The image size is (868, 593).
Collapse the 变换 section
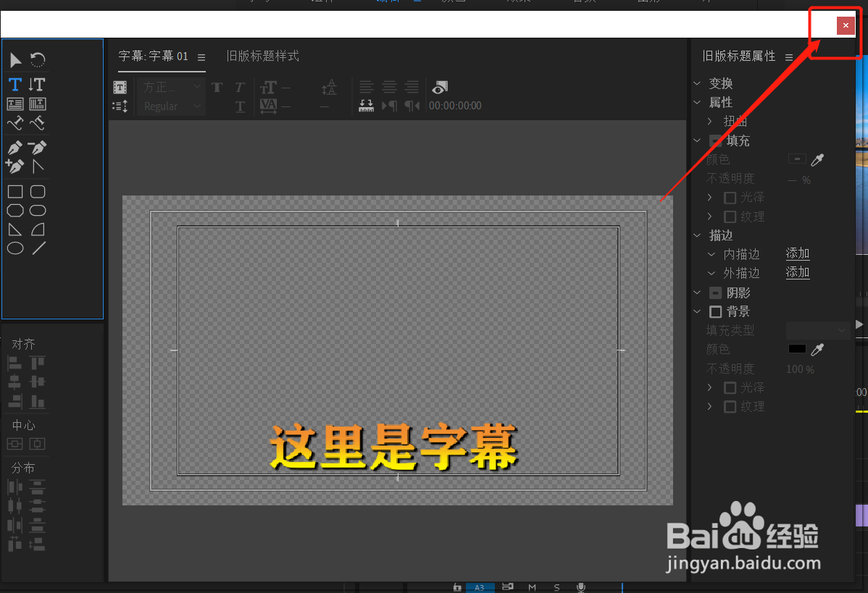tap(698, 83)
